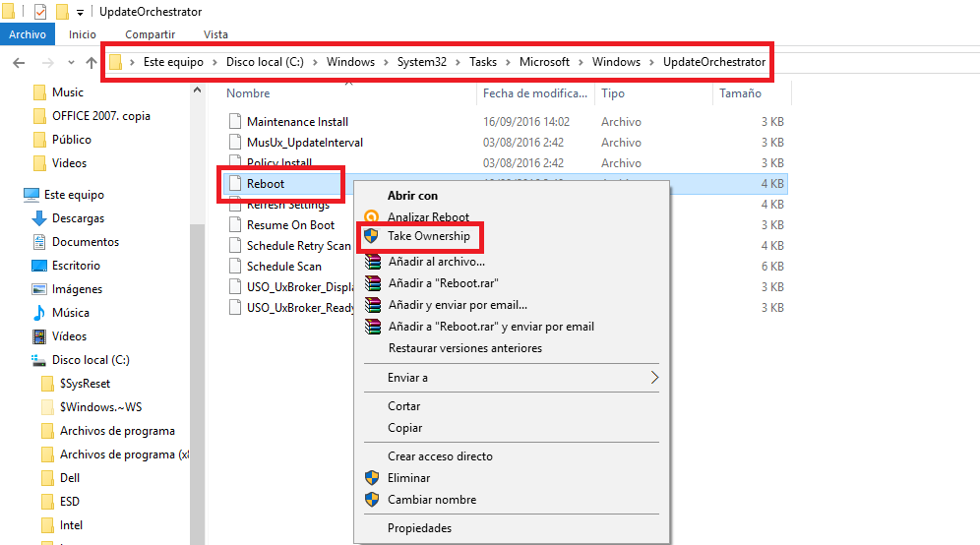Choose Copiar in the context menu
The width and height of the screenshot is (980, 545).
point(404,428)
